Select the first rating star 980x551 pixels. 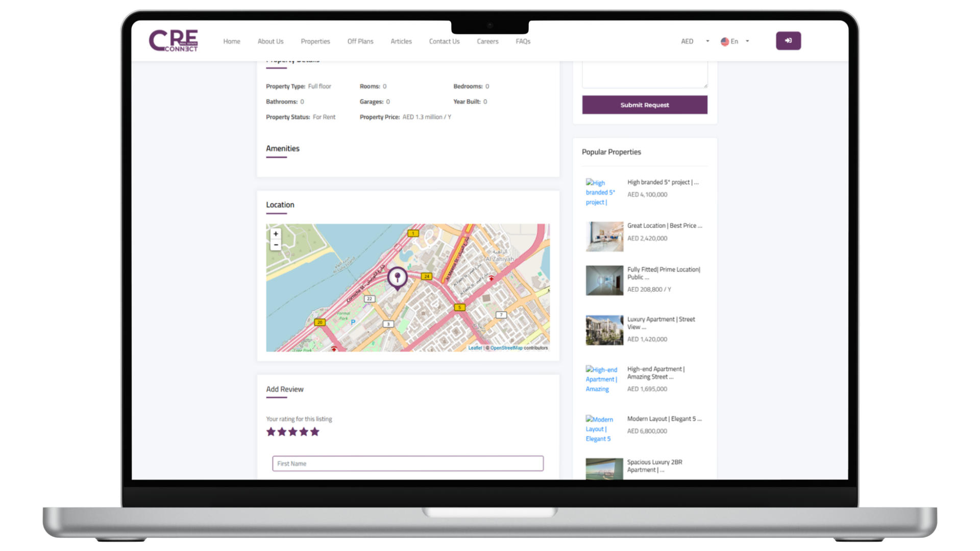pyautogui.click(x=271, y=432)
